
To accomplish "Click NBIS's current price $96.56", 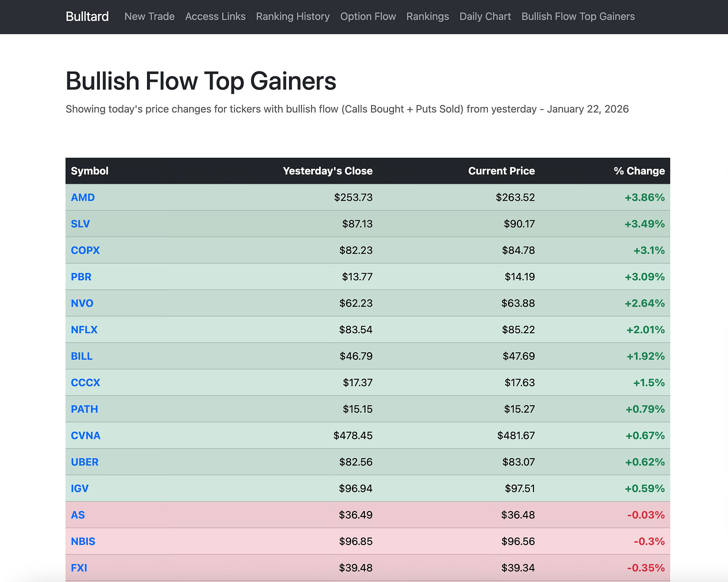I will click(518, 542).
